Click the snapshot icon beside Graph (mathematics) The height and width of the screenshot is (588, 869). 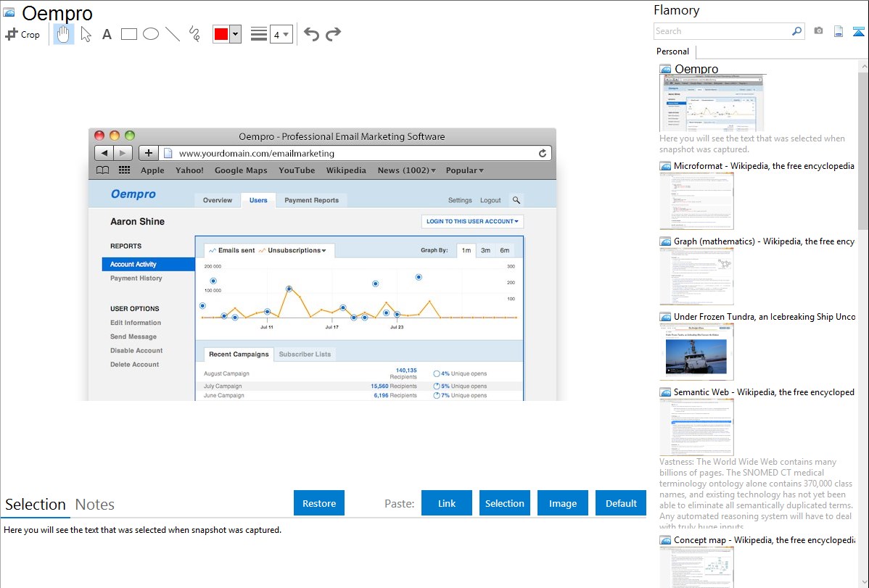665,241
